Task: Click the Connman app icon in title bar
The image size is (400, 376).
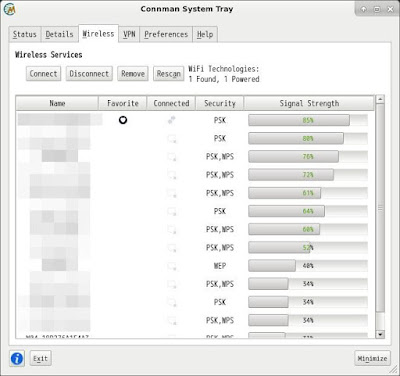Action: pyautogui.click(x=9, y=9)
